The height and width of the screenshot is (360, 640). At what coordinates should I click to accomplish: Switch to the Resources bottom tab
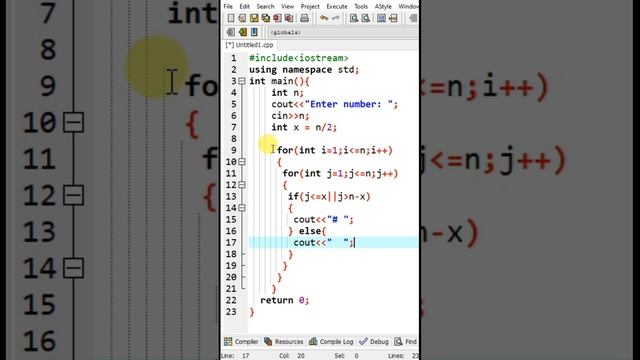pyautogui.click(x=284, y=342)
